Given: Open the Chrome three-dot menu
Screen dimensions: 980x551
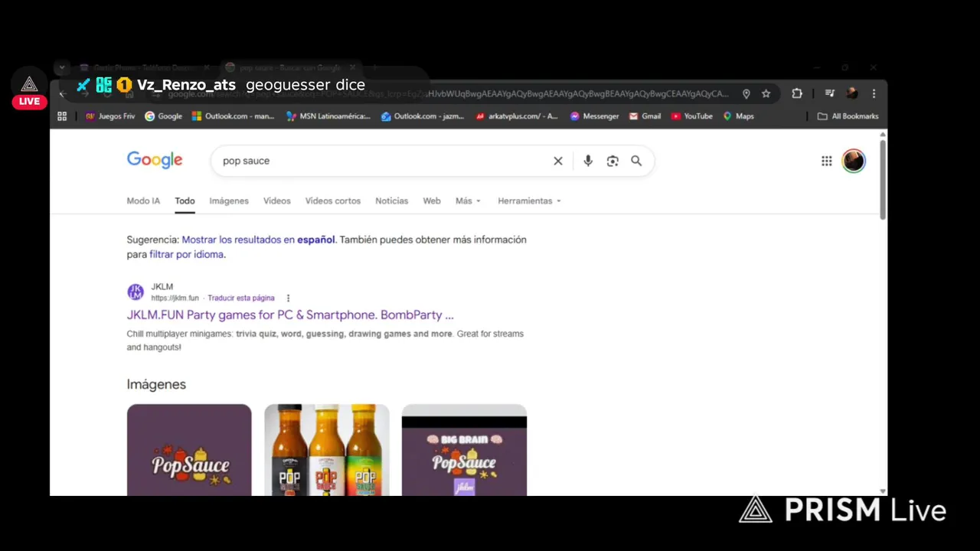Looking at the screenshot, I should pos(874,93).
